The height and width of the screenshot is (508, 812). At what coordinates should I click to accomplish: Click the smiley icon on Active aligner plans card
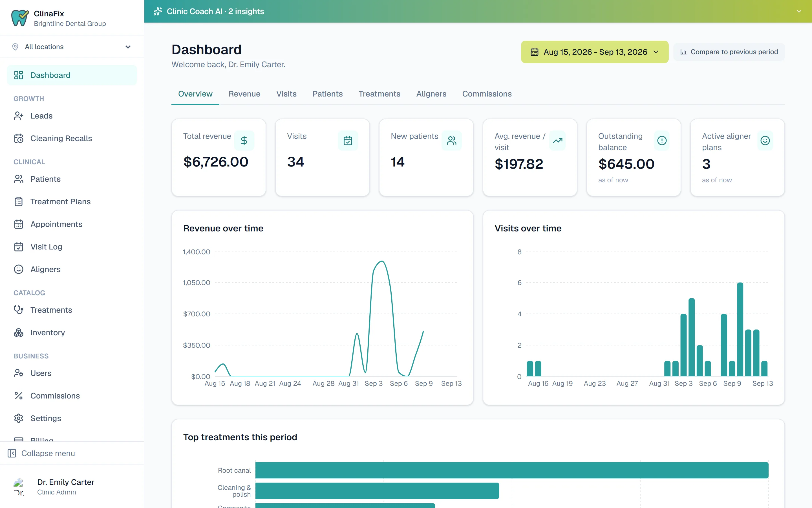(x=765, y=141)
